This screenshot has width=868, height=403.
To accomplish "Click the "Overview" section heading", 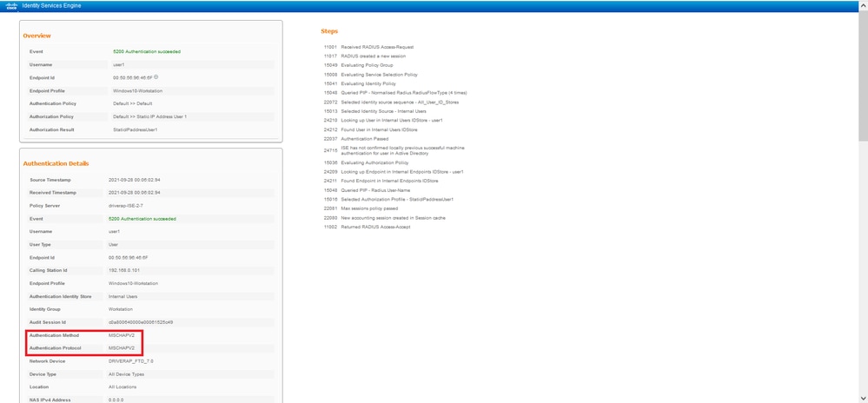I will click(x=36, y=36).
